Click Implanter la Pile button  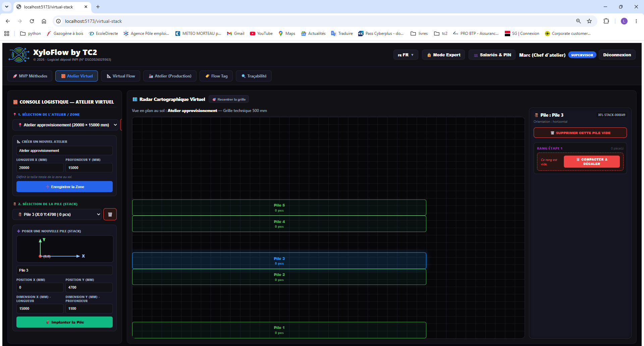coord(64,322)
